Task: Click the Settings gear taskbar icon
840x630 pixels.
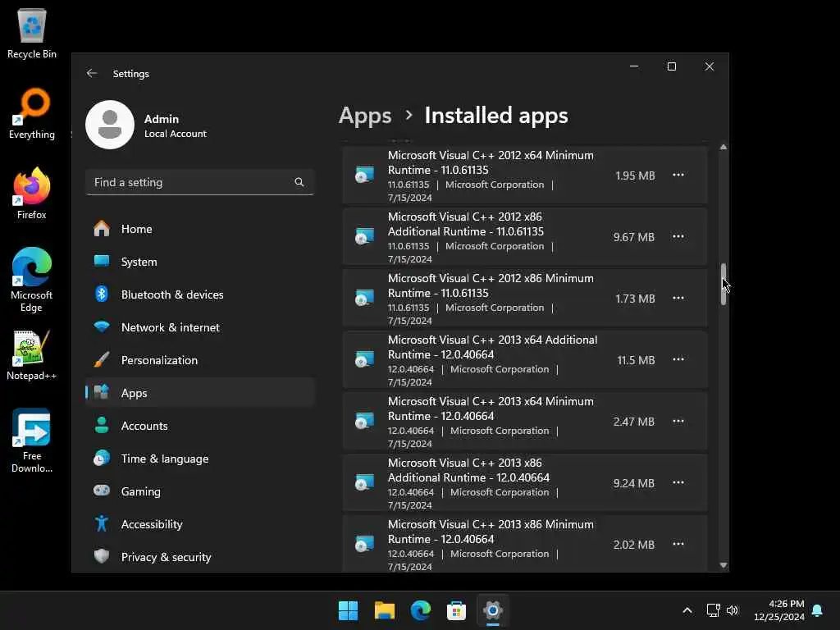Action: coord(493,610)
